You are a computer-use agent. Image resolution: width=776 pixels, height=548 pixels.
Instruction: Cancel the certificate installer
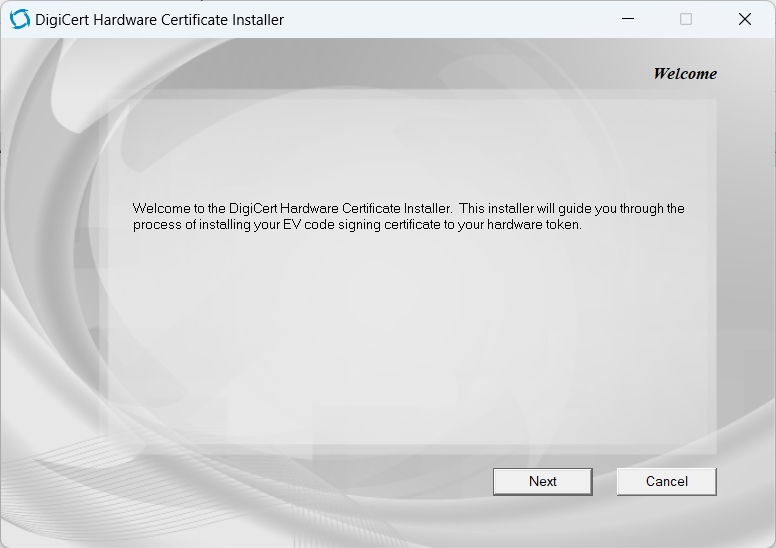[666, 481]
